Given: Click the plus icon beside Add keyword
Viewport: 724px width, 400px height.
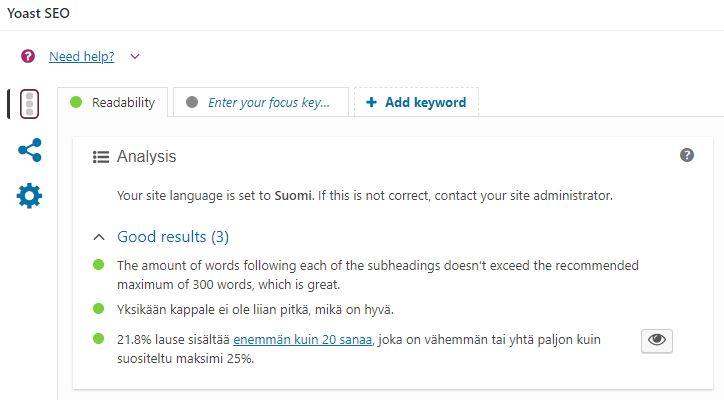Looking at the screenshot, I should coord(371,102).
